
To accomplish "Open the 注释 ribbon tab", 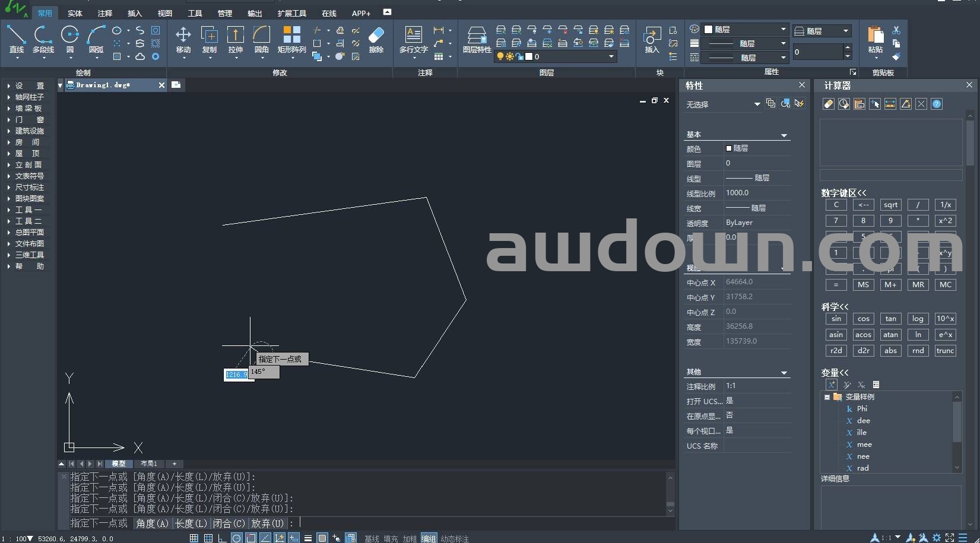I will tap(105, 13).
